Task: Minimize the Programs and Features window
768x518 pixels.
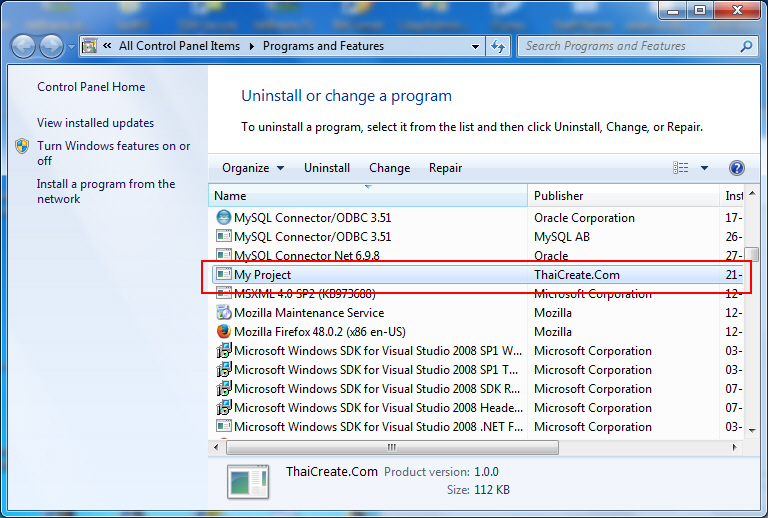Action: [673, 11]
